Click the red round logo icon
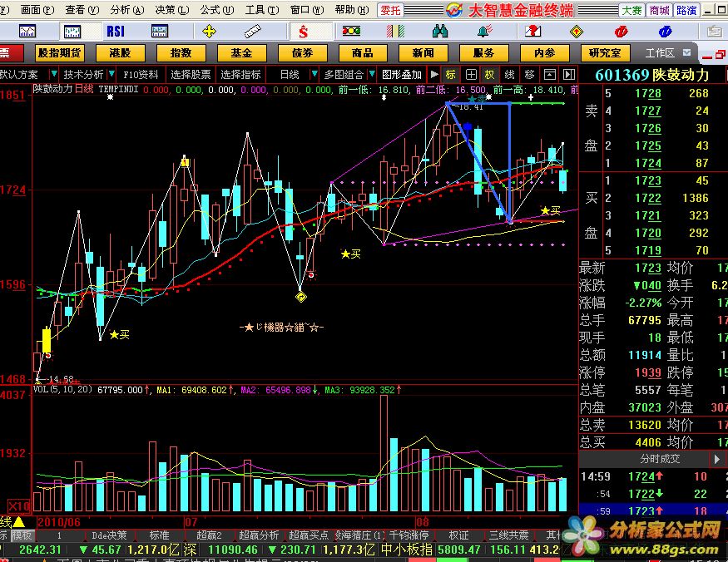Image resolution: width=728 pixels, height=562 pixels. pos(621,31)
